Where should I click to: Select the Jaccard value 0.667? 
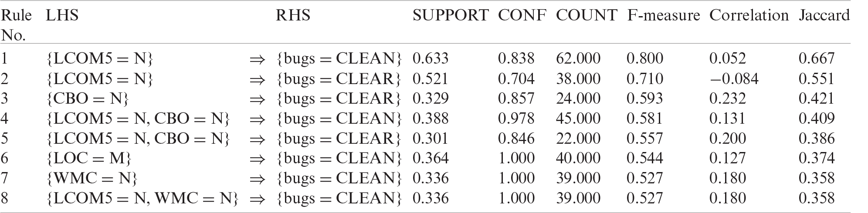point(817,58)
